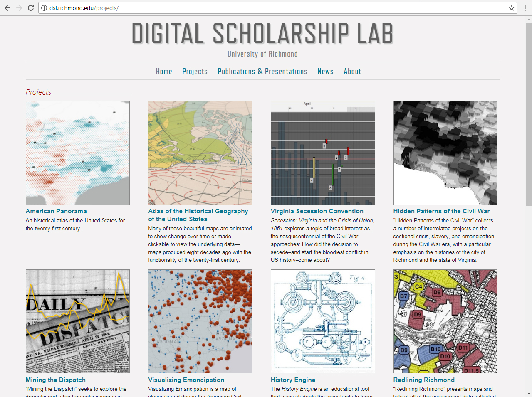Go to the News page

pos(325,72)
